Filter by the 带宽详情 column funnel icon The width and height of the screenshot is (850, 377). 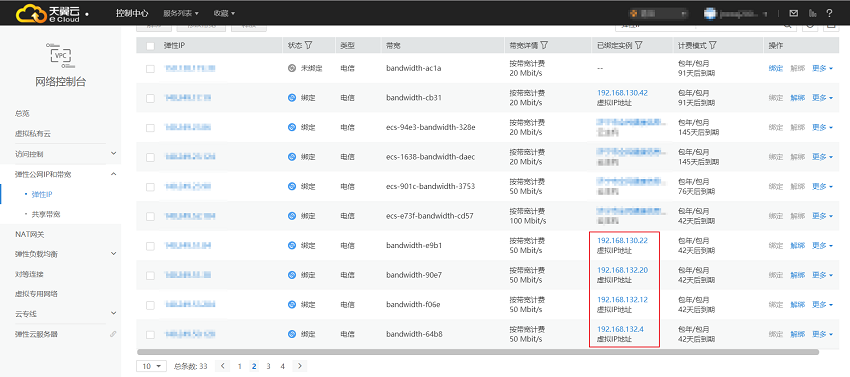pyautogui.click(x=544, y=46)
